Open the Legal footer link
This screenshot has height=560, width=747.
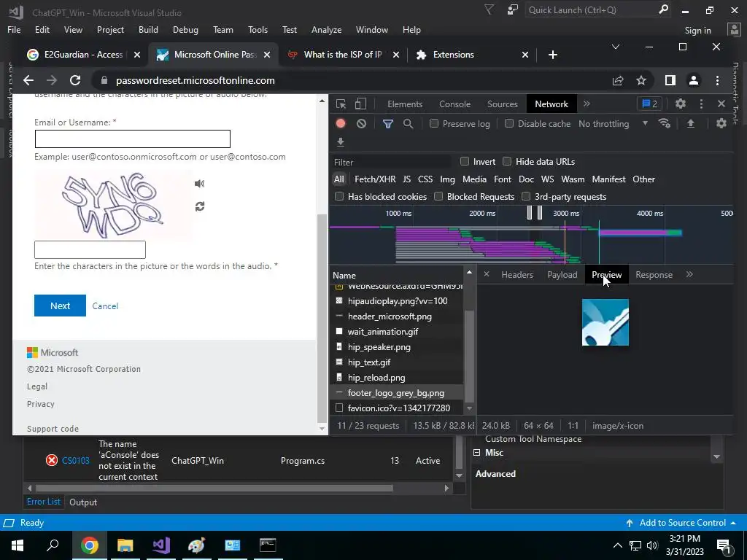[x=37, y=386]
